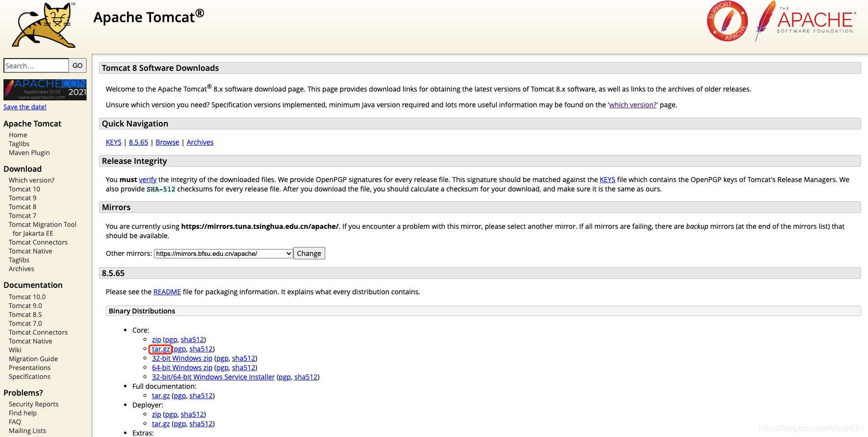
Task: Click the GO search button
Action: (x=78, y=65)
